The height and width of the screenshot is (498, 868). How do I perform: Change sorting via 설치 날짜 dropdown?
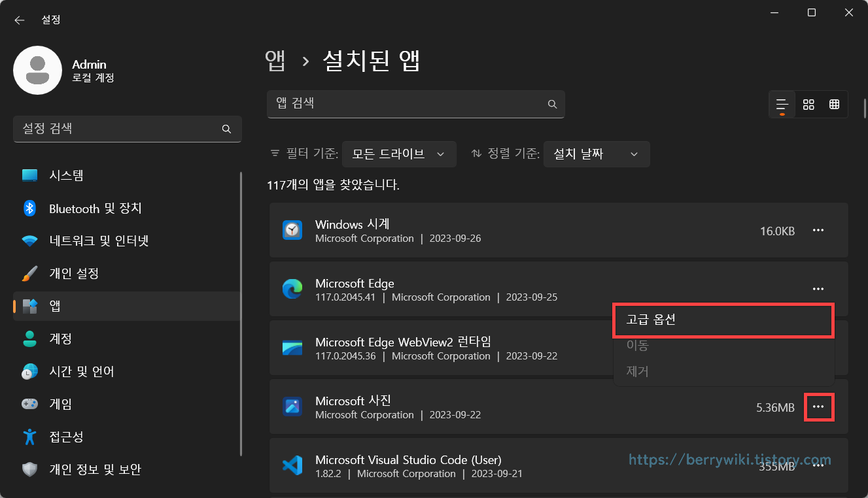[596, 154]
